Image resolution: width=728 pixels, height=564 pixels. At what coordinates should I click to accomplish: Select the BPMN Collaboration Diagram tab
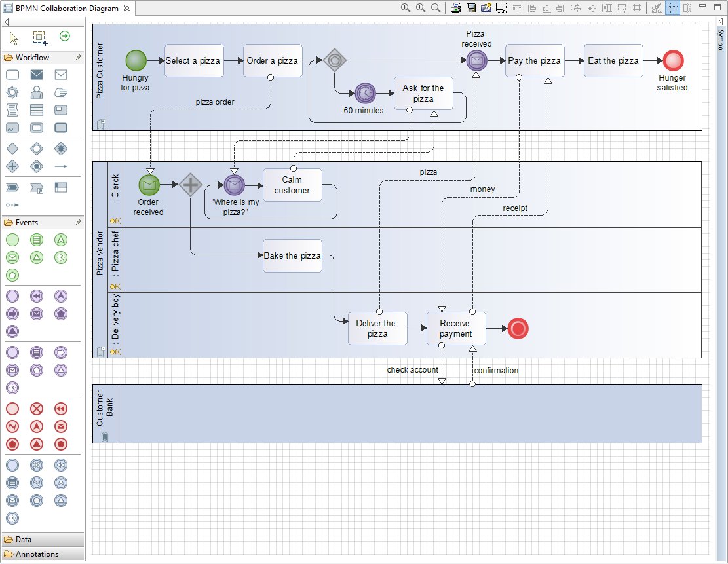(x=67, y=8)
